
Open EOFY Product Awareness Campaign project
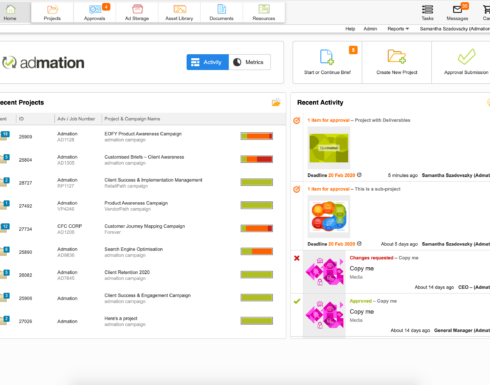click(143, 134)
